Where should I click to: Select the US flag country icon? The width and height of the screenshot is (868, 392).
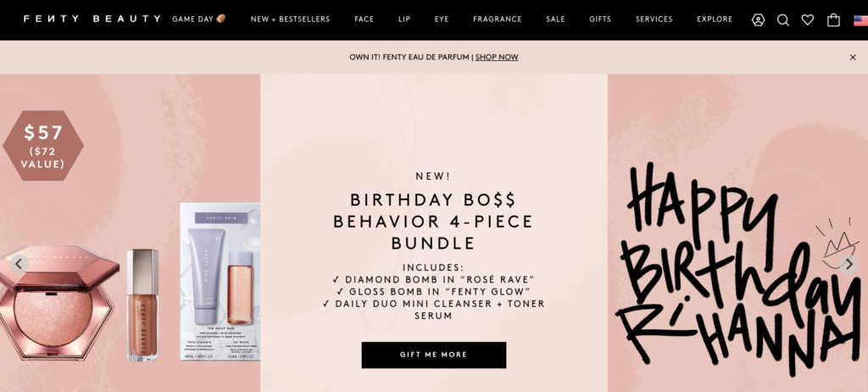(x=861, y=20)
